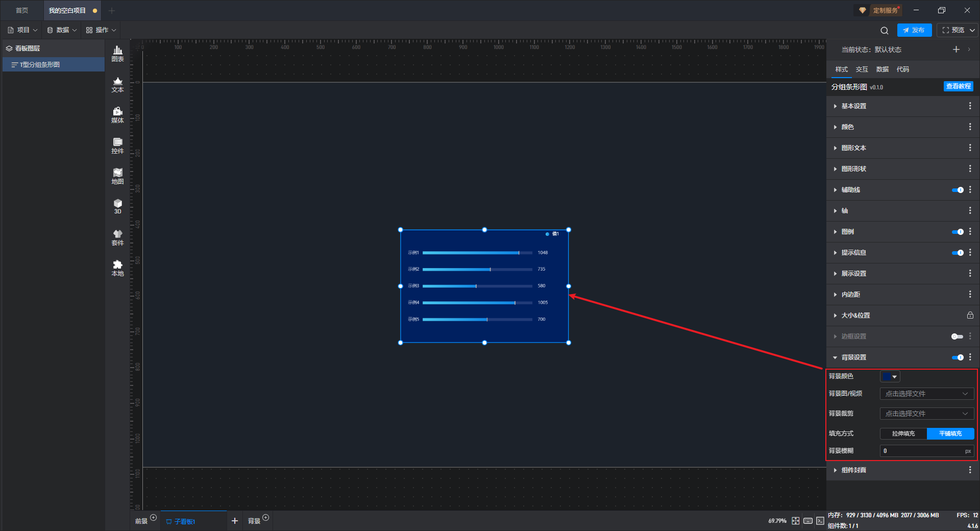980x531 pixels.
Task: Click the search magnifier icon
Action: click(x=885, y=30)
